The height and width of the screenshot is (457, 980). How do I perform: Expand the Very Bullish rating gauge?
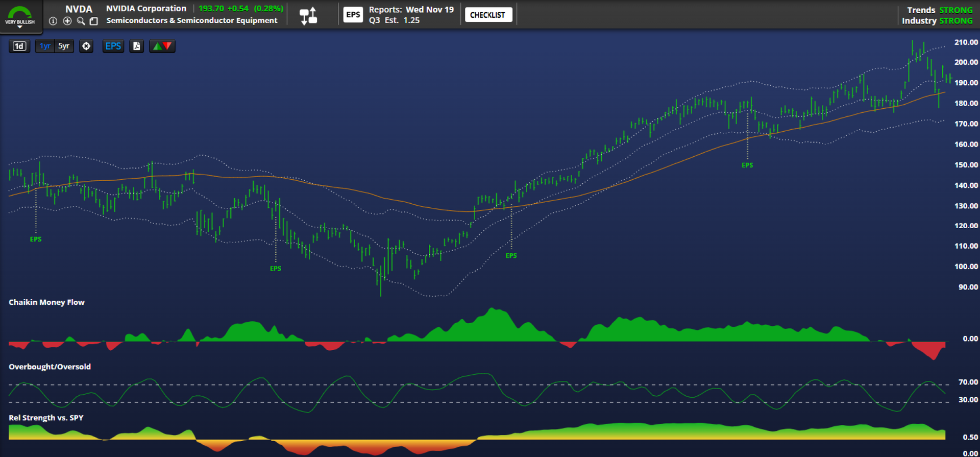click(20, 16)
